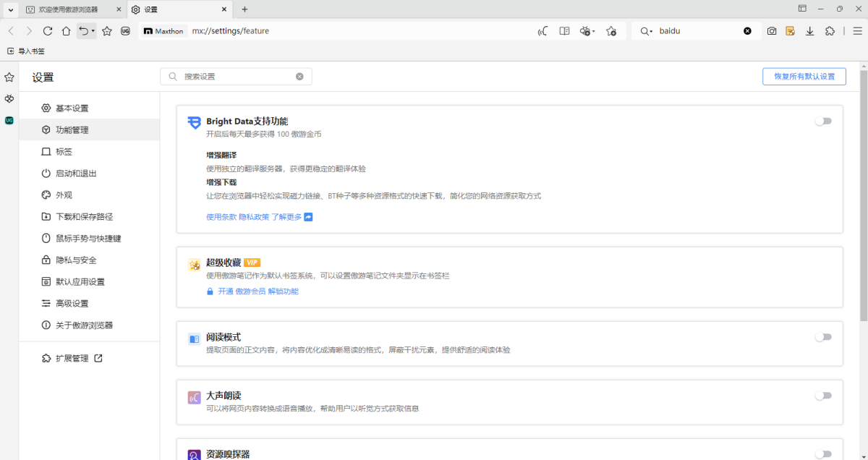Open the downloads manager icon
Image resolution: width=868 pixels, height=460 pixels.
tap(809, 30)
